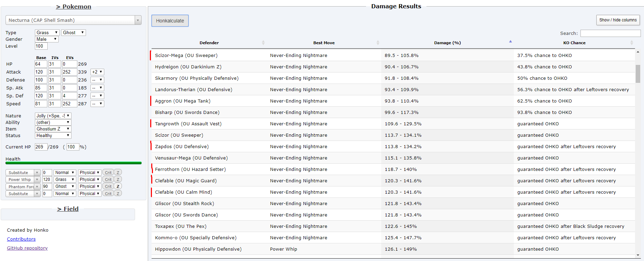644x261 pixels.
Task: Open the GitHub repository link
Action: click(27, 248)
